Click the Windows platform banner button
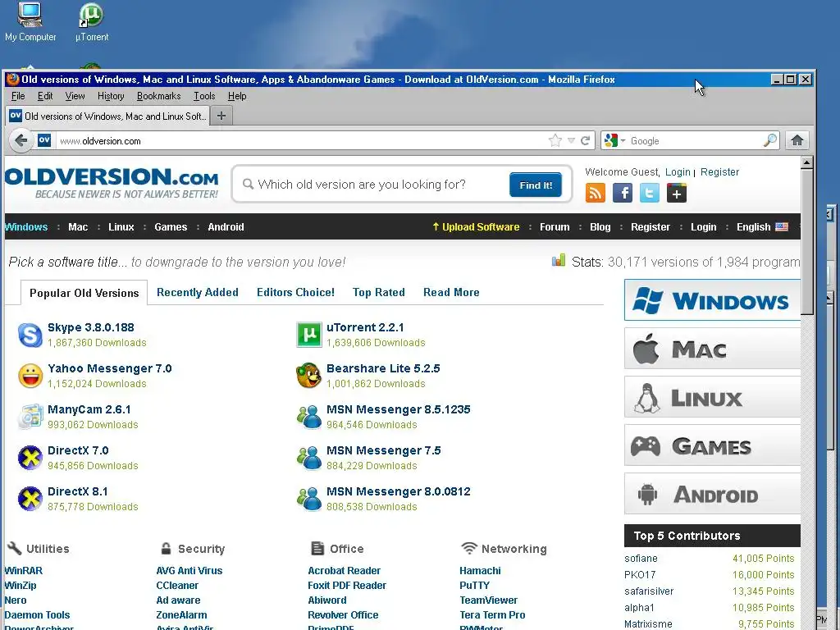 click(713, 300)
